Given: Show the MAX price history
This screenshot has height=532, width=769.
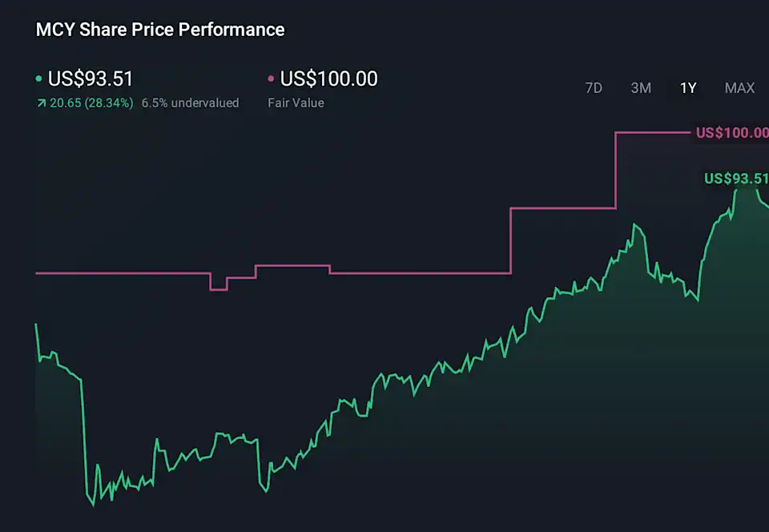Looking at the screenshot, I should pyautogui.click(x=739, y=88).
